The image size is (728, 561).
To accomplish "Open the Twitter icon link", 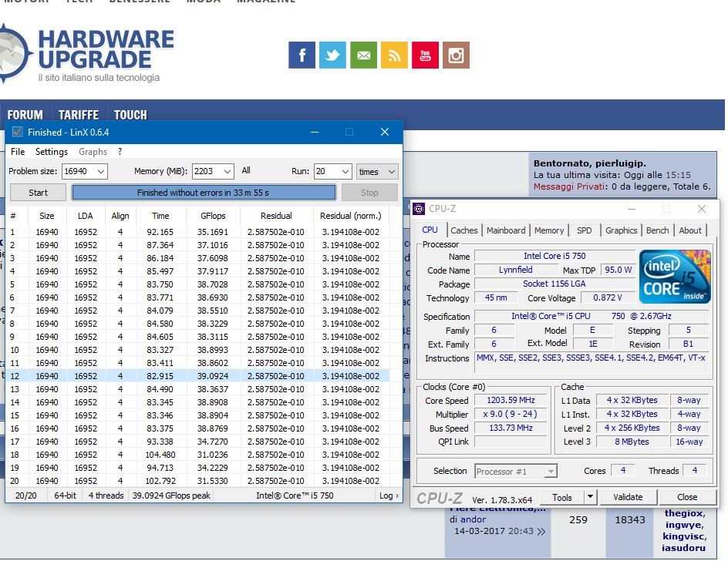I will 332,55.
